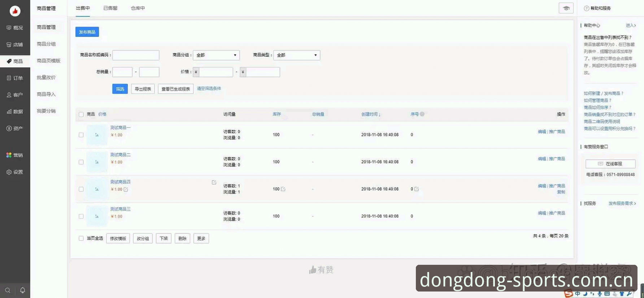Open 商品类型 dropdown

click(x=297, y=55)
